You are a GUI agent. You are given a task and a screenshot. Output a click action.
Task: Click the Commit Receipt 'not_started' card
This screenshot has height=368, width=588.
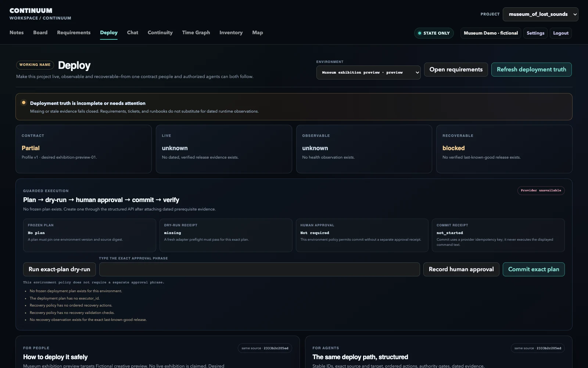(498, 236)
